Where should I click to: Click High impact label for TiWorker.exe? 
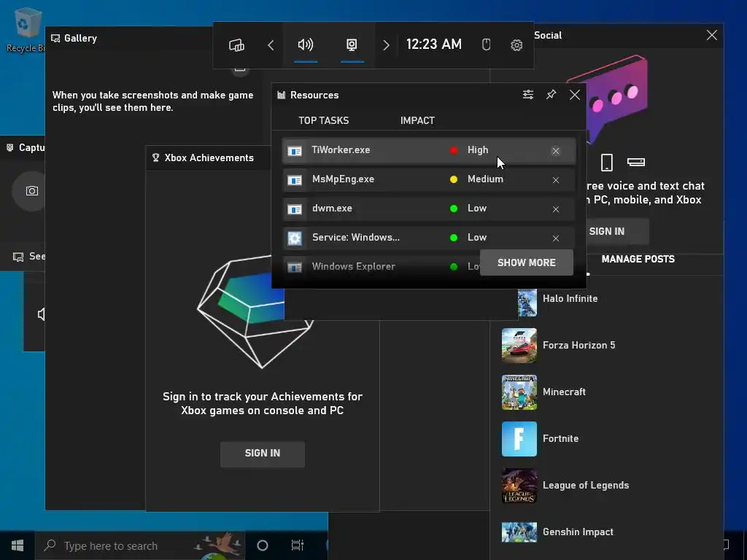pos(478,150)
